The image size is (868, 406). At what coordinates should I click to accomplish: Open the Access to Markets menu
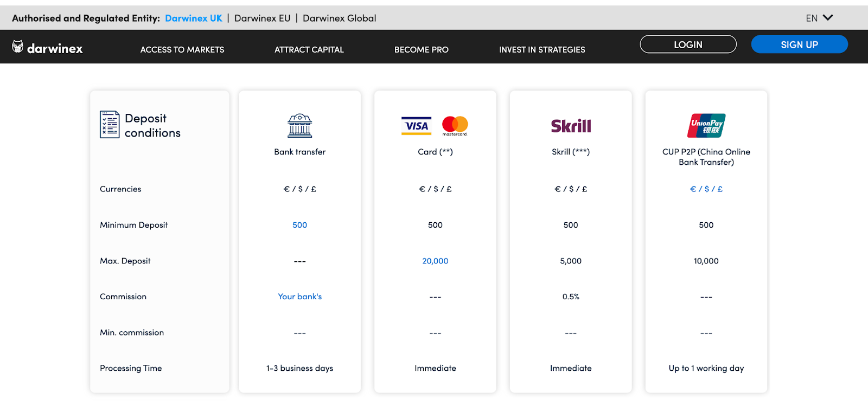click(x=182, y=49)
